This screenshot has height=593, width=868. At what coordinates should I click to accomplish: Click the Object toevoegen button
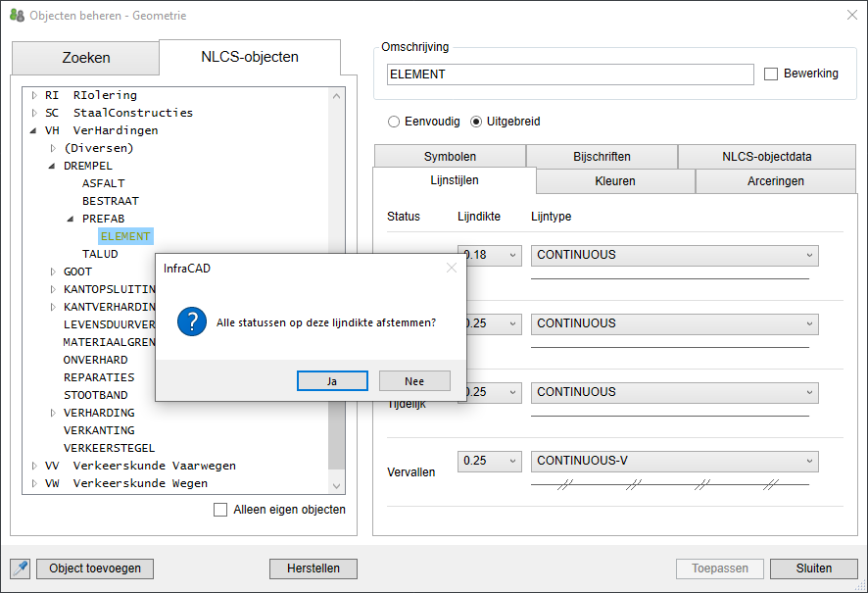[x=95, y=568]
